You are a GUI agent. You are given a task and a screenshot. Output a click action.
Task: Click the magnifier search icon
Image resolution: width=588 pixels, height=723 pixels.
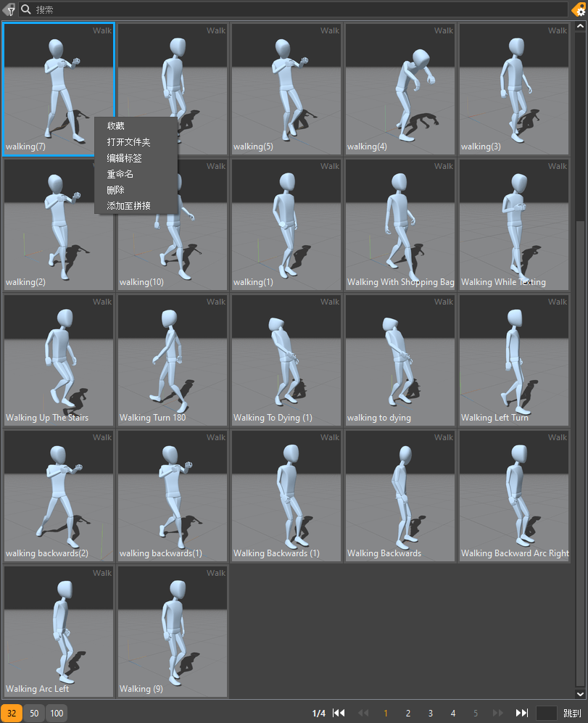tap(26, 9)
